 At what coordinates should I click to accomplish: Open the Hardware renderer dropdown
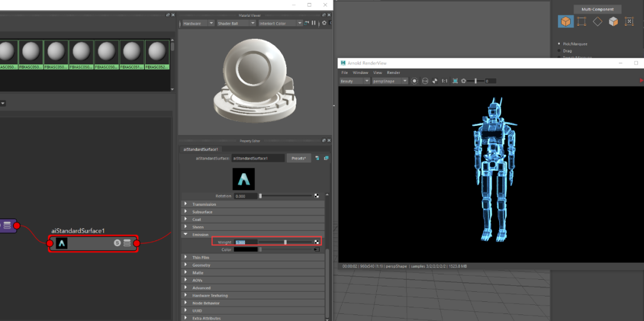pyautogui.click(x=197, y=23)
